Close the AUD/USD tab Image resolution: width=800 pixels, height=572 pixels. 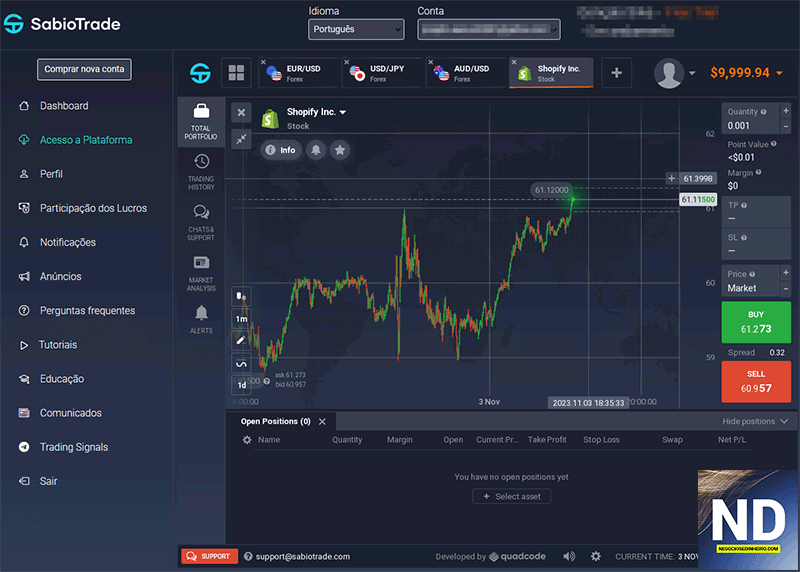pos(430,62)
